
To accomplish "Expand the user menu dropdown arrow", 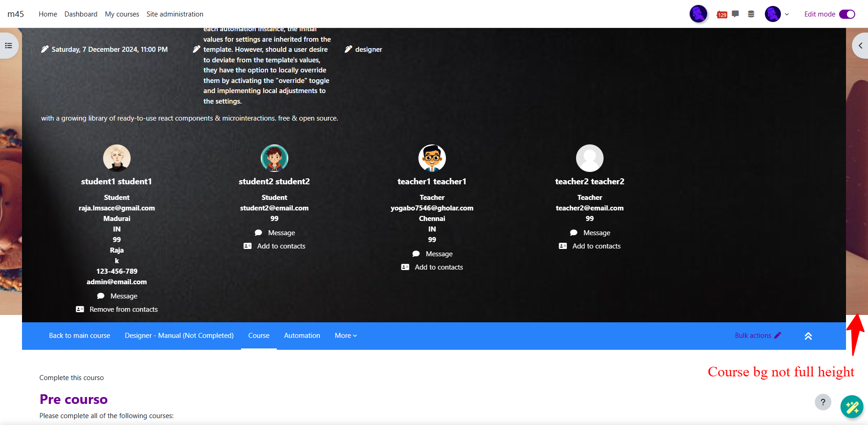I will point(787,14).
